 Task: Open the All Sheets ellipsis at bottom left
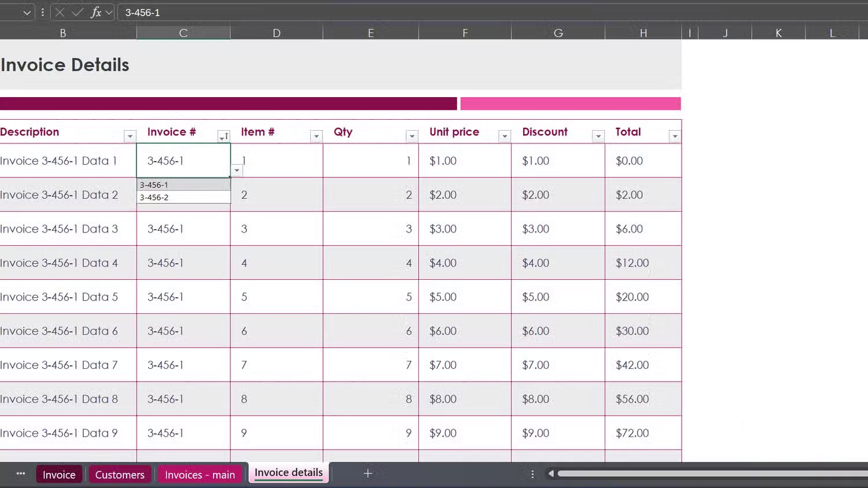click(20, 474)
